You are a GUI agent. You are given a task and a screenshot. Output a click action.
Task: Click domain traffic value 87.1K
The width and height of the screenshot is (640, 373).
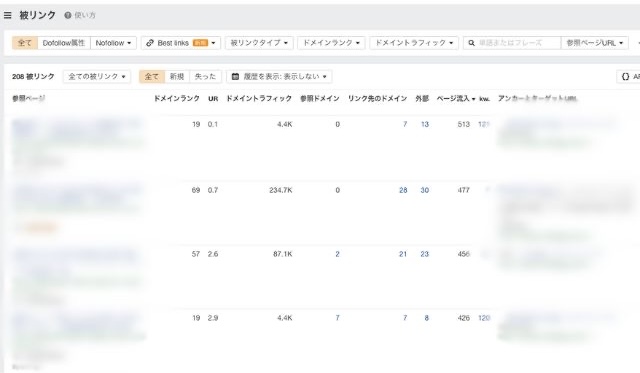coord(283,254)
